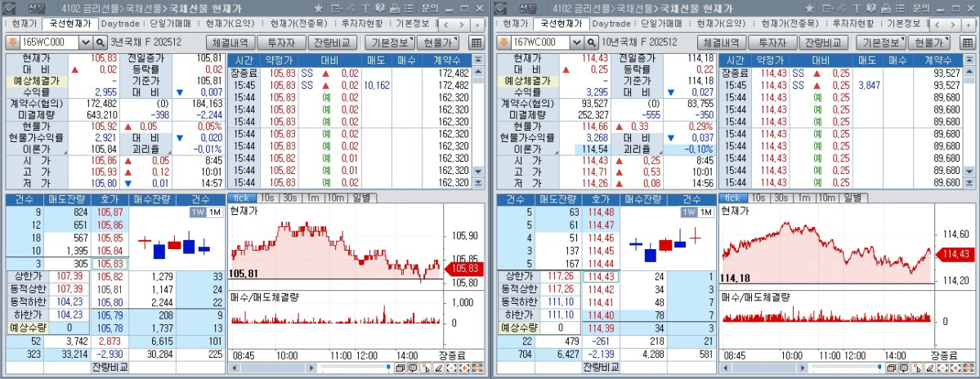Toggle the 1M candle period in 10-year bond window
This screenshot has height=379, width=980.
pos(705,212)
